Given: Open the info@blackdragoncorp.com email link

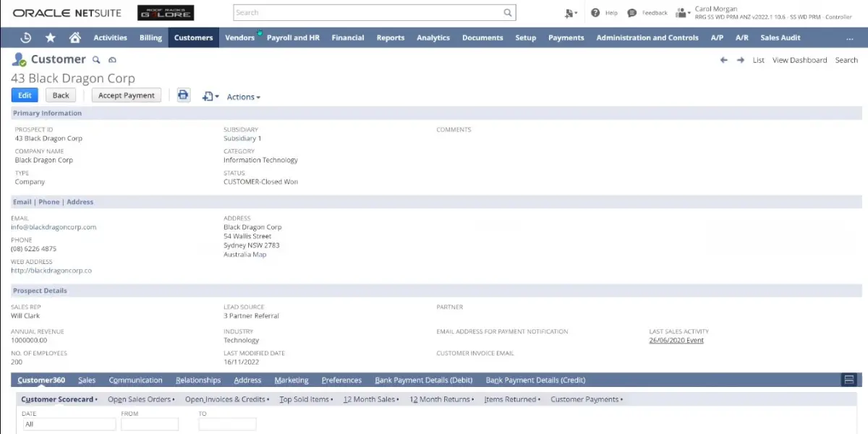Looking at the screenshot, I should (x=54, y=227).
